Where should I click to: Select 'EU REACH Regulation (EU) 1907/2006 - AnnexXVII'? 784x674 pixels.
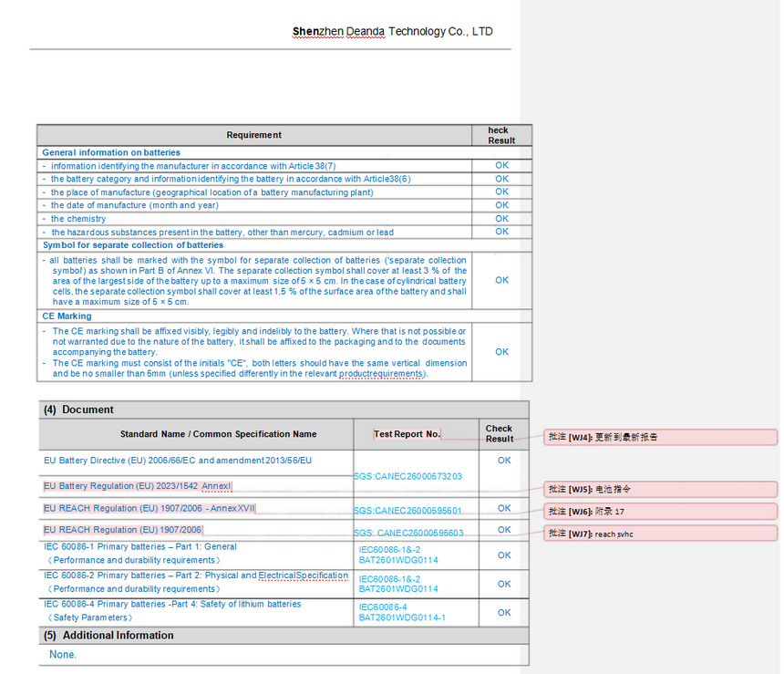[x=149, y=508]
